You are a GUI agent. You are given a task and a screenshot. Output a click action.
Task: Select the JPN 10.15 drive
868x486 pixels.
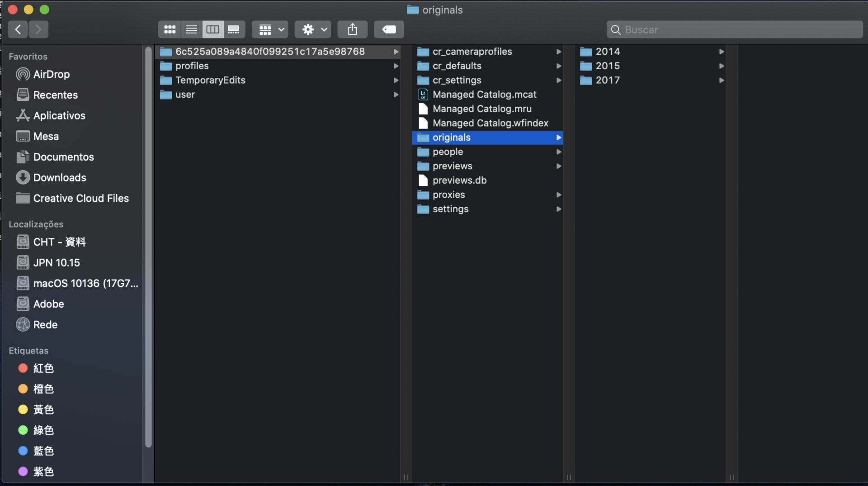pyautogui.click(x=57, y=262)
